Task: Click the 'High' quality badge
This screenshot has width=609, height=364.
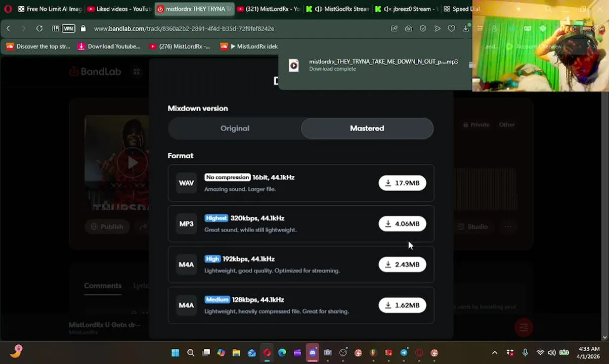Action: (x=212, y=259)
